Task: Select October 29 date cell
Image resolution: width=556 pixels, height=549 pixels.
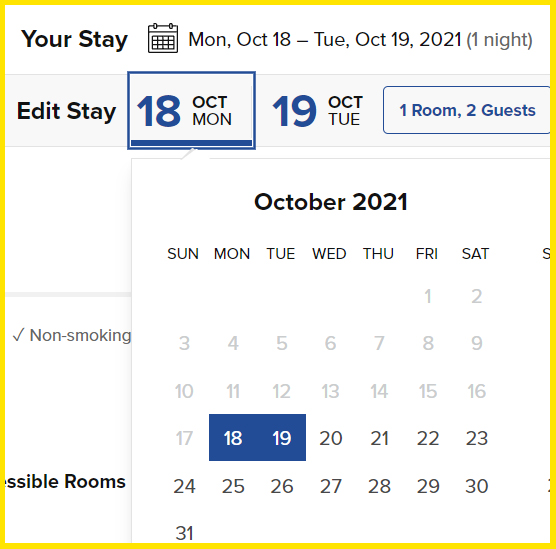Action: click(428, 486)
